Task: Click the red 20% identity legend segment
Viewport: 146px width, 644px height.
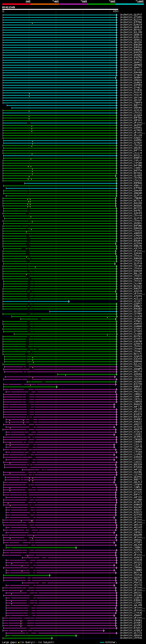Action: click(16, 4)
